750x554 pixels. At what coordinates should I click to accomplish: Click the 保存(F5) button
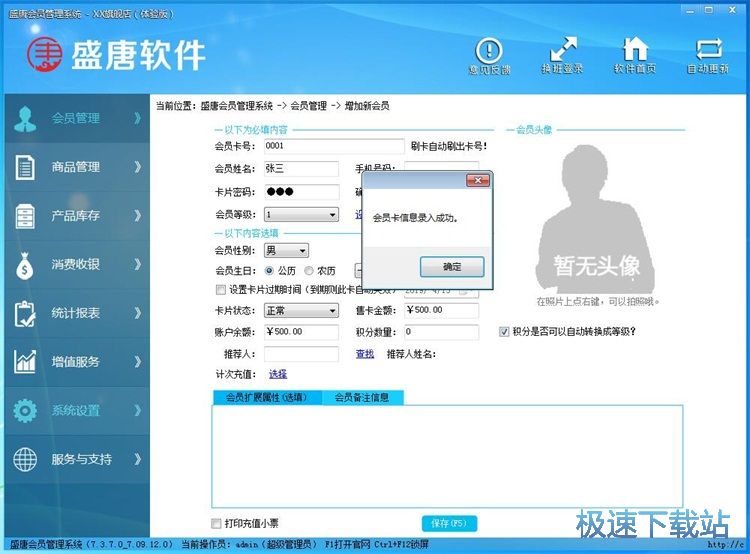coord(449,524)
